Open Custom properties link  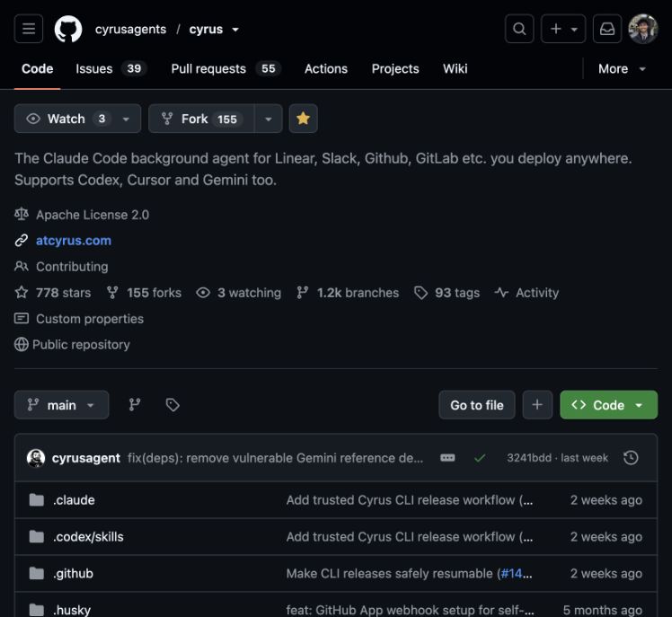pos(90,319)
